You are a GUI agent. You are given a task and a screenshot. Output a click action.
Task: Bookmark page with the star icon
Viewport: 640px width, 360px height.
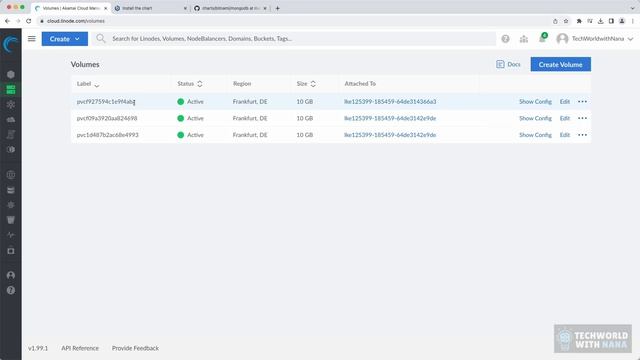click(566, 21)
